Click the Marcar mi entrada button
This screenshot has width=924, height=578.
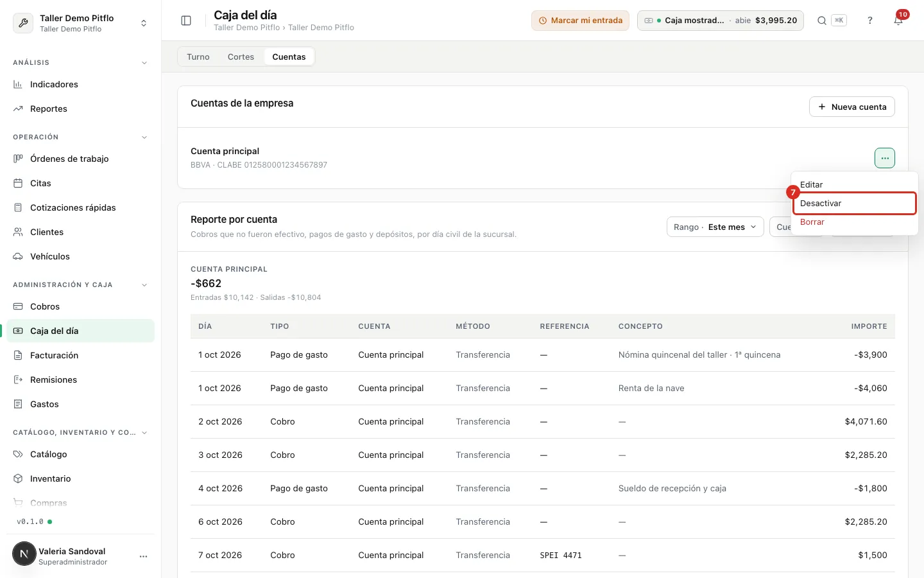pyautogui.click(x=580, y=21)
